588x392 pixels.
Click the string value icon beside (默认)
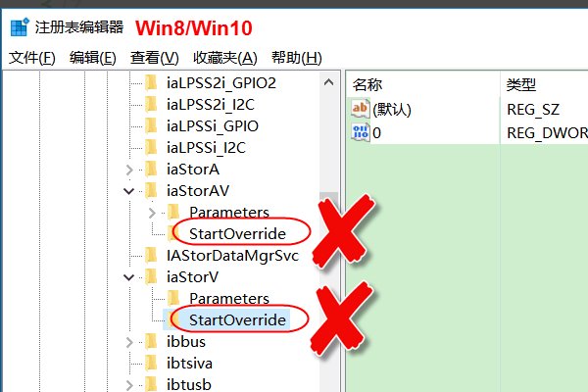pos(361,109)
